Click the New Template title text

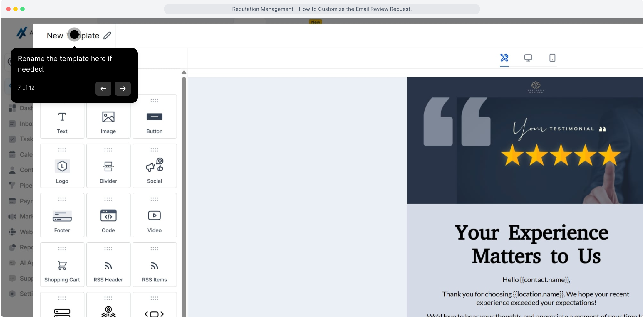(73, 36)
